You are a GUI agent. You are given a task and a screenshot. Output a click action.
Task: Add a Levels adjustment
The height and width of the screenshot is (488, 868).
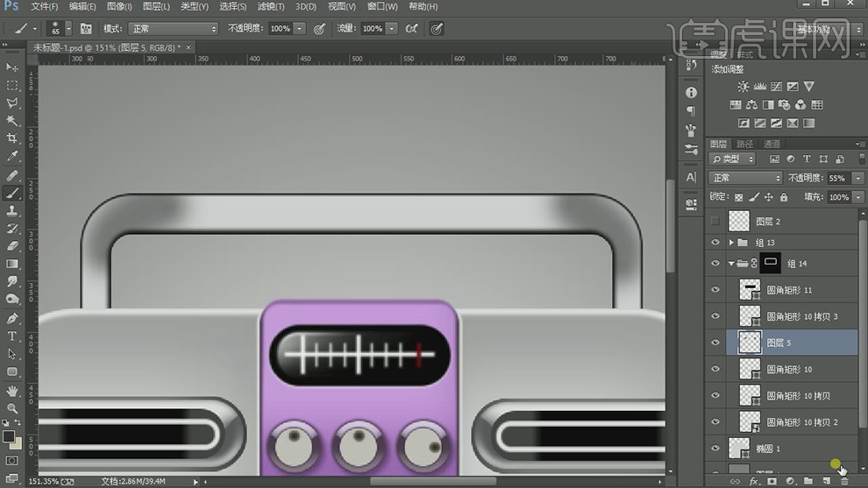pyautogui.click(x=759, y=87)
